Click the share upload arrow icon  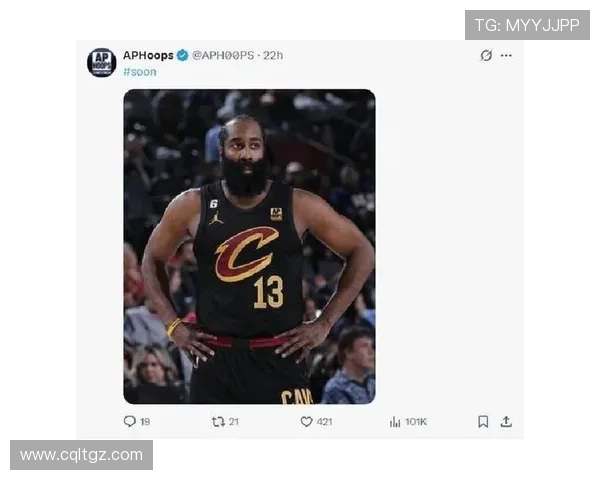(x=506, y=422)
